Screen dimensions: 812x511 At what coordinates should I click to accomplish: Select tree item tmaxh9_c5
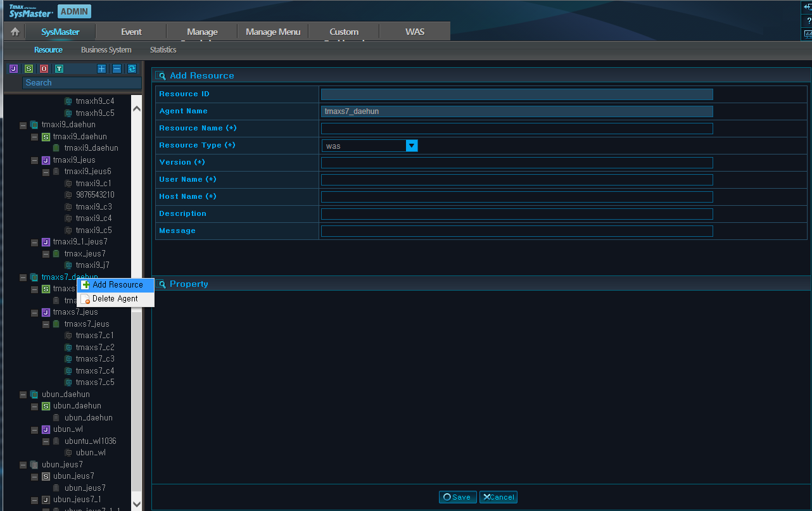click(x=95, y=113)
